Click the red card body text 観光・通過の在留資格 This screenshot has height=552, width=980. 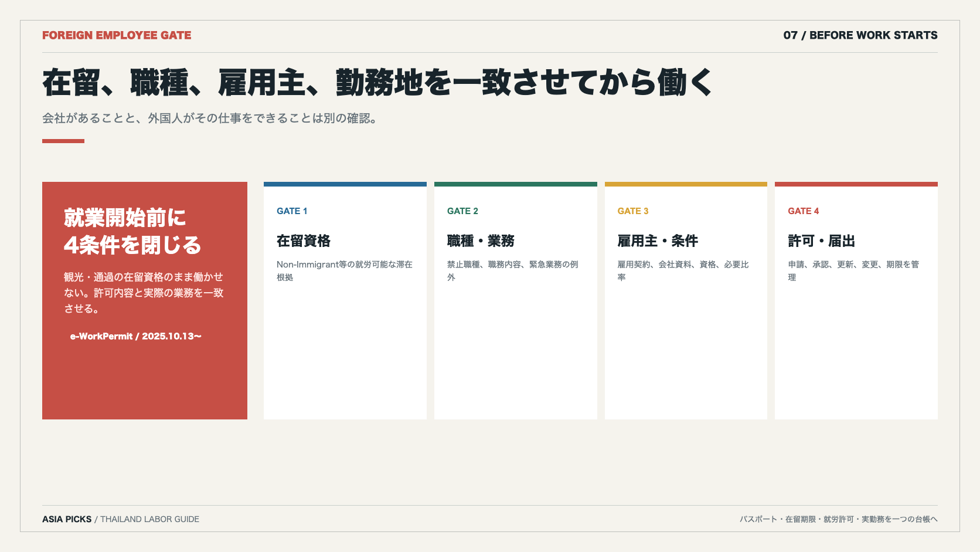click(144, 293)
